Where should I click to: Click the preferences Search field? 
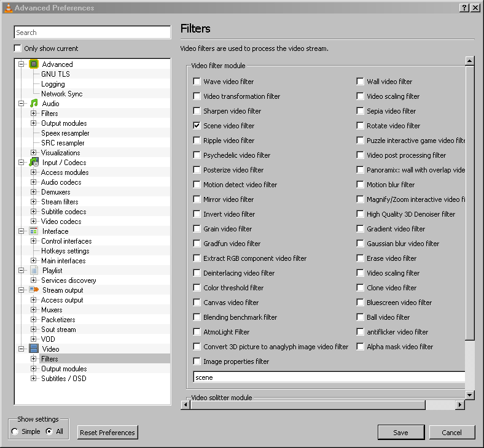pos(92,33)
